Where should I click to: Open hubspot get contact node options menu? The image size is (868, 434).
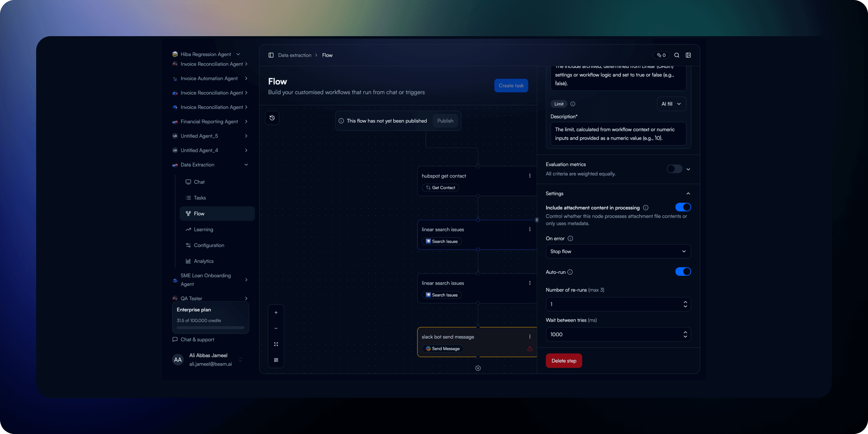click(530, 176)
